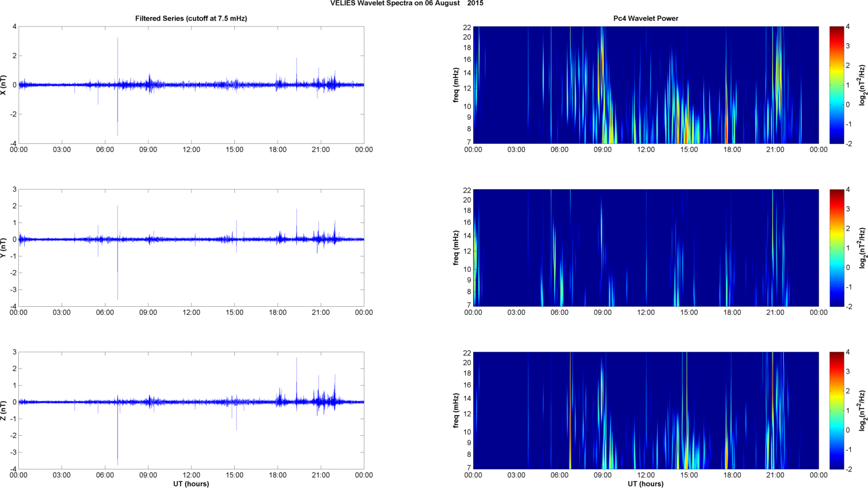Select the "Filtered Series (cutoff at 7.5 mHz)" heading
Screen dimensions: 868x488
191,18
